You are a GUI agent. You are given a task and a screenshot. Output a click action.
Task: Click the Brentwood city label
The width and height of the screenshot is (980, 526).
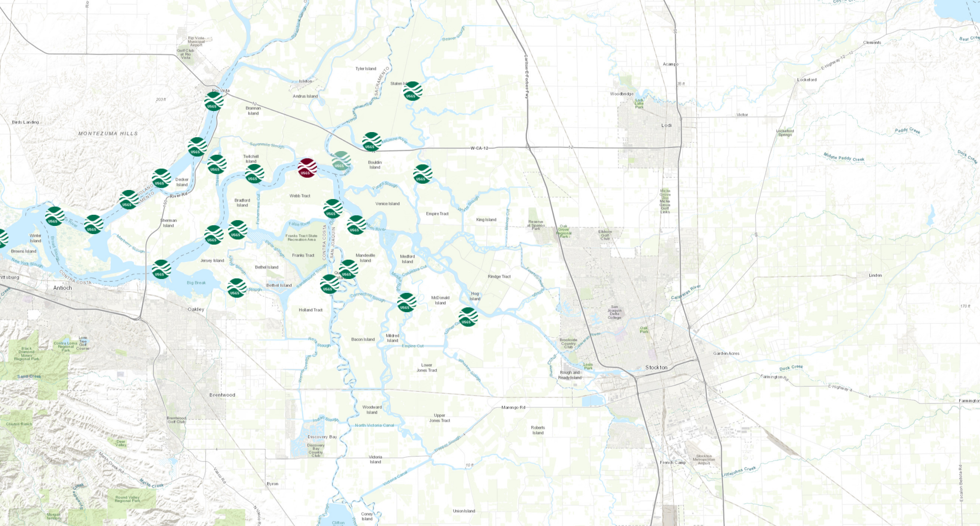[x=222, y=395]
